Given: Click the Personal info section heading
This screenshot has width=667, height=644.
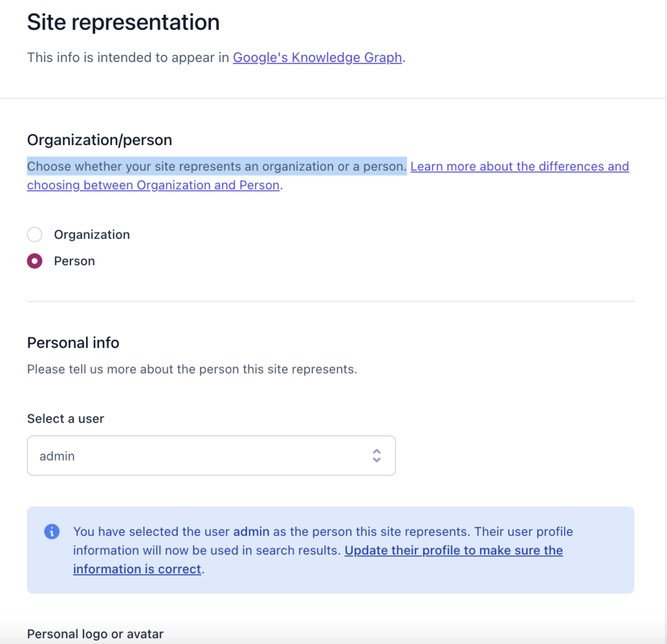Looking at the screenshot, I should [73, 343].
